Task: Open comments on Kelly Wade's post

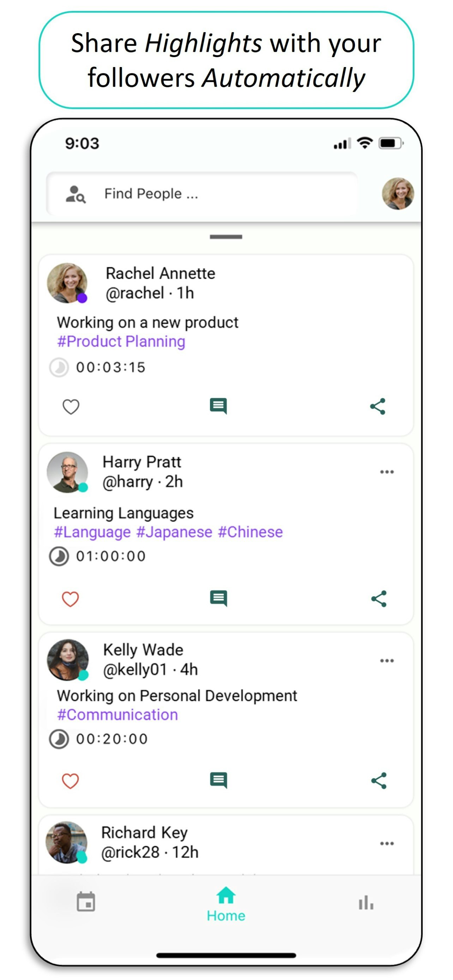Action: pyautogui.click(x=219, y=780)
